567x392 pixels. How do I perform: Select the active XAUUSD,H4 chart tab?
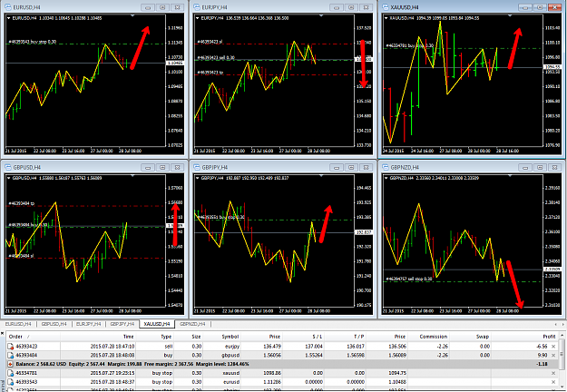pos(157,324)
